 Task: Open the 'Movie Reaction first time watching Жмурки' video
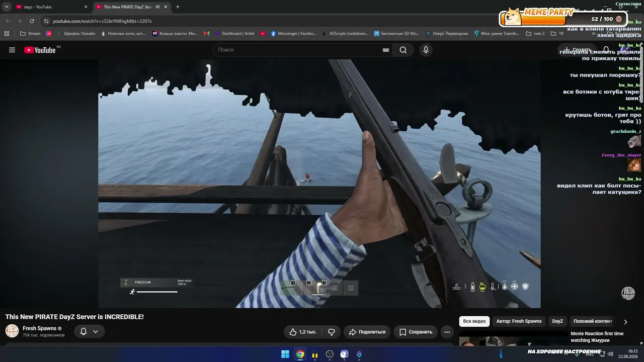click(597, 337)
